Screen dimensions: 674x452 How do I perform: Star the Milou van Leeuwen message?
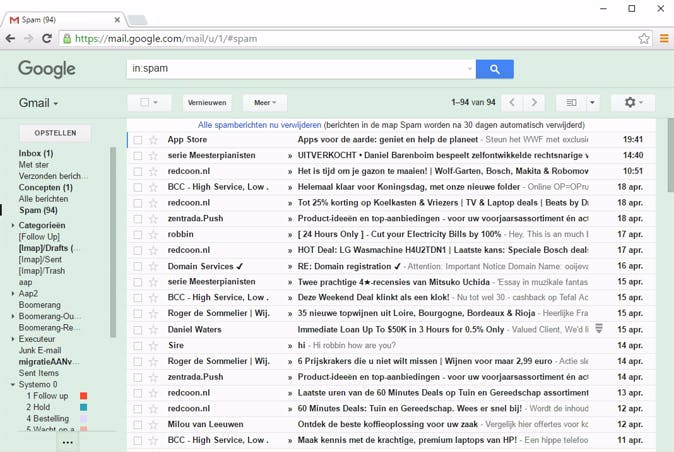[x=153, y=425]
